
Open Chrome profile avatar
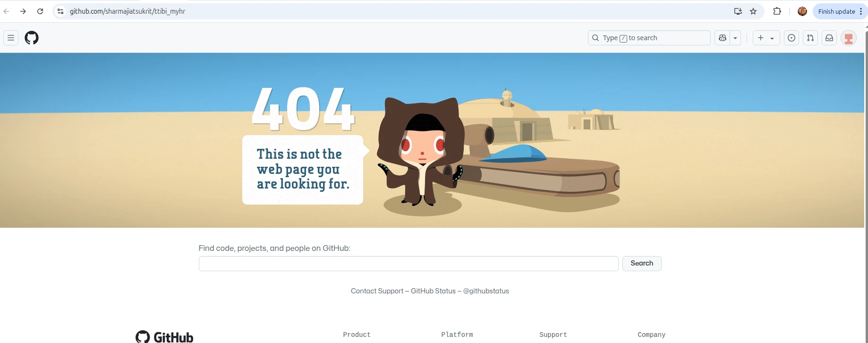[802, 11]
